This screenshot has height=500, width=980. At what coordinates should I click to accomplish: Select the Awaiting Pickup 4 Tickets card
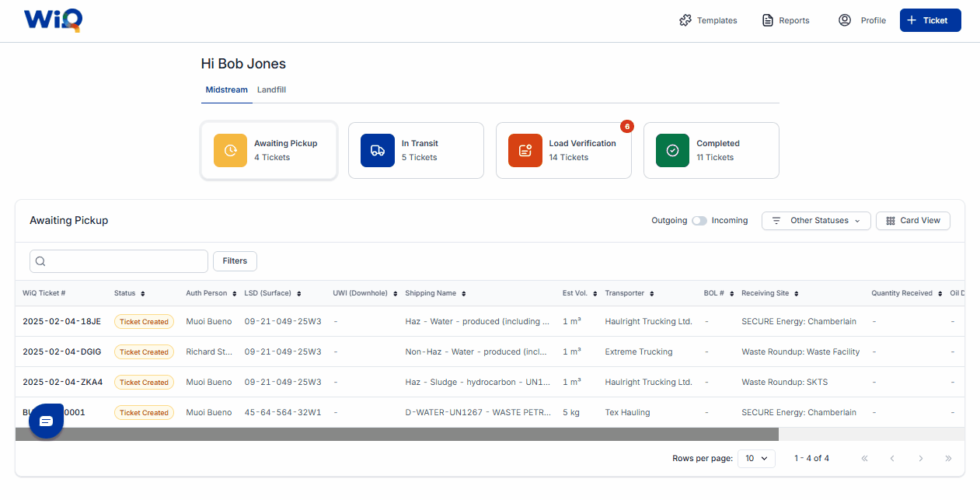pos(269,150)
